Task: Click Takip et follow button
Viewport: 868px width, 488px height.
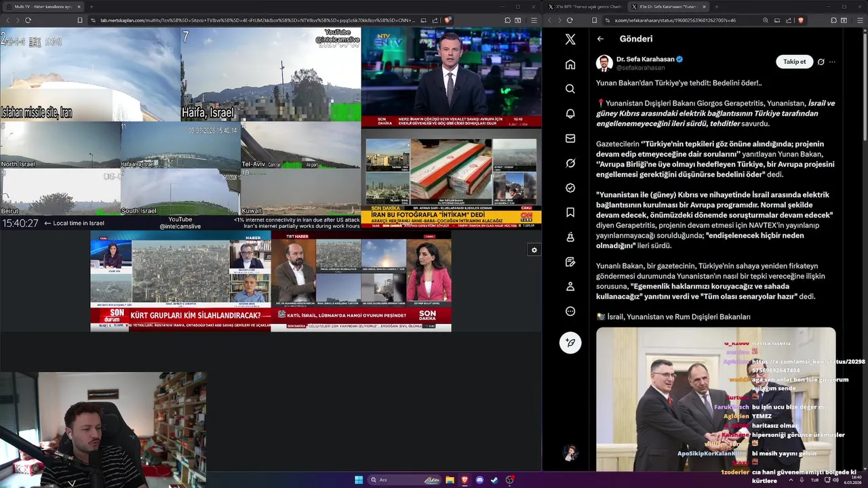Action: click(794, 62)
